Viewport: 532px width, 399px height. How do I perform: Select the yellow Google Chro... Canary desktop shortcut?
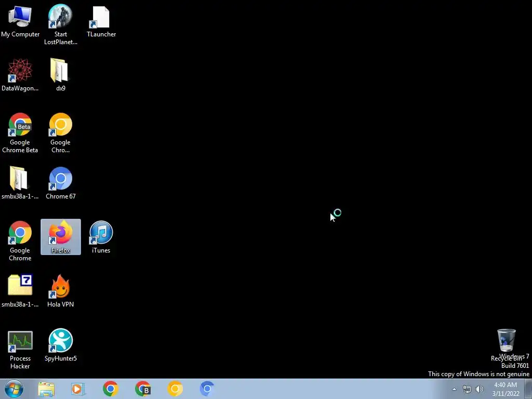tap(60, 133)
